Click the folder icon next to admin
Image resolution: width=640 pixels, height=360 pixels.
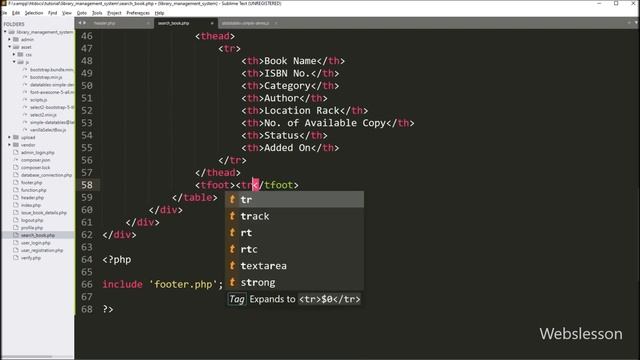[16, 40]
